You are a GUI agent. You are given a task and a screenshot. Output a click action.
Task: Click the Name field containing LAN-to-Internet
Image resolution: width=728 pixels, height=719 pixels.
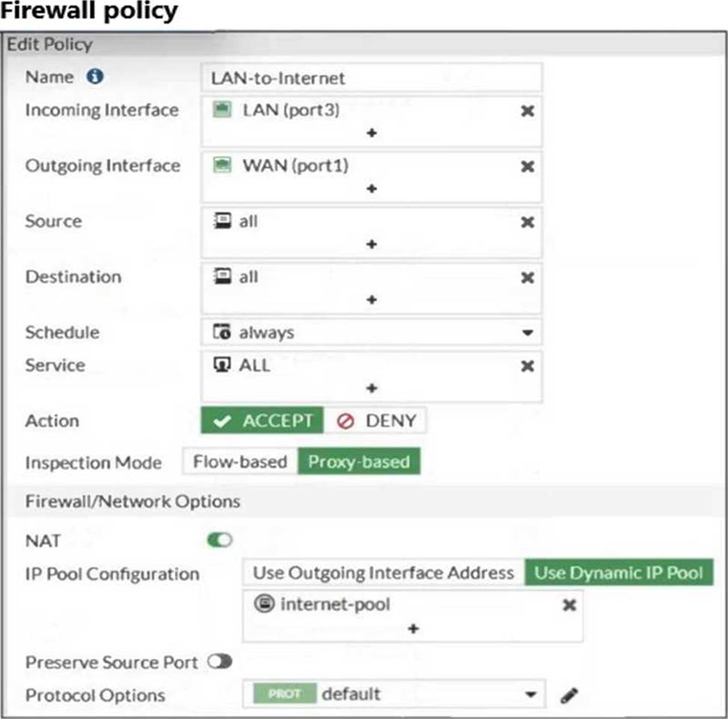371,78
